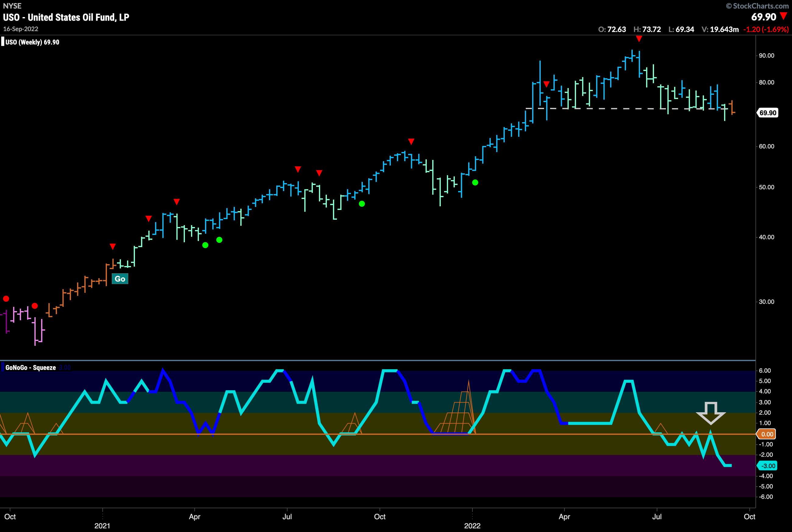Click the H: 73.72 high value

tap(647, 29)
